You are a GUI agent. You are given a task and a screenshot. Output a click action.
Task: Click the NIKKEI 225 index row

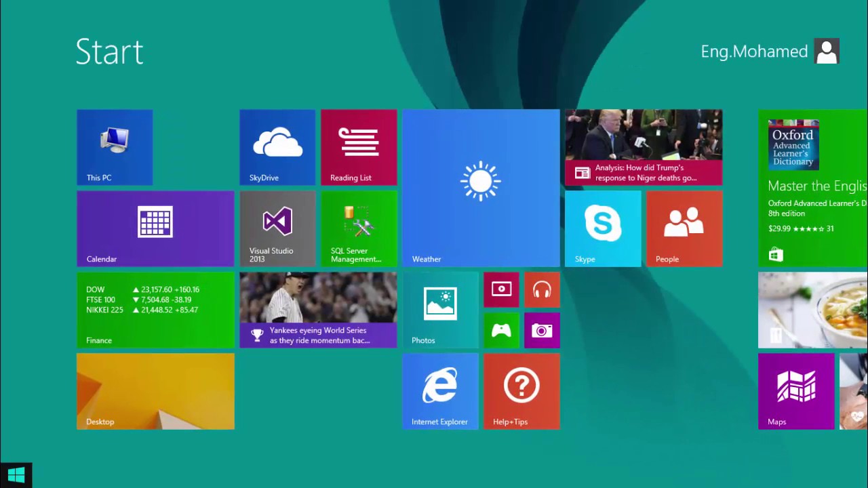click(x=142, y=310)
